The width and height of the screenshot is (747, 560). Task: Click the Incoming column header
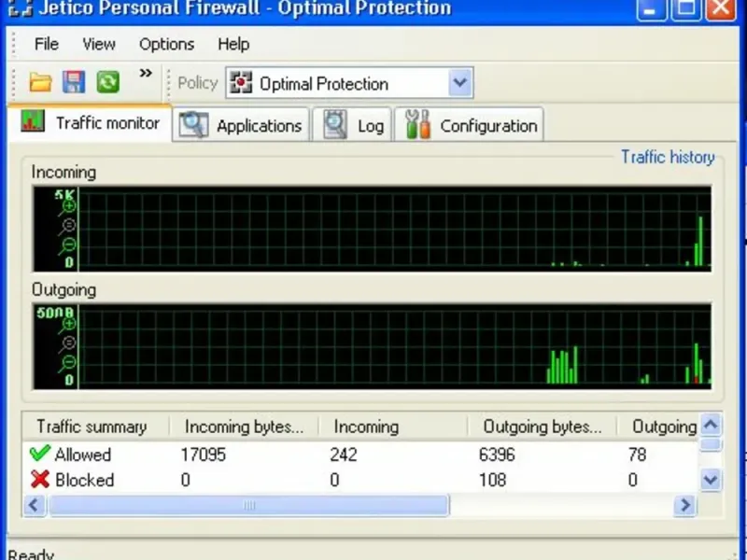tap(393, 427)
